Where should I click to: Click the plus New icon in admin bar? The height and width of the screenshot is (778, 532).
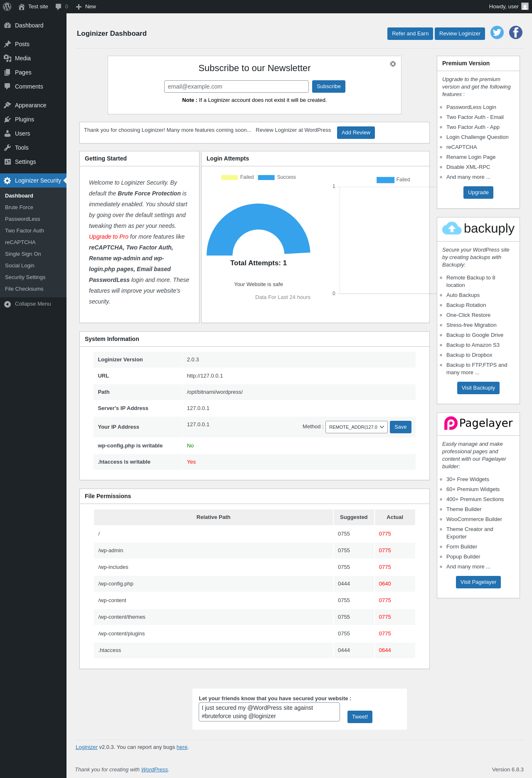(x=79, y=7)
